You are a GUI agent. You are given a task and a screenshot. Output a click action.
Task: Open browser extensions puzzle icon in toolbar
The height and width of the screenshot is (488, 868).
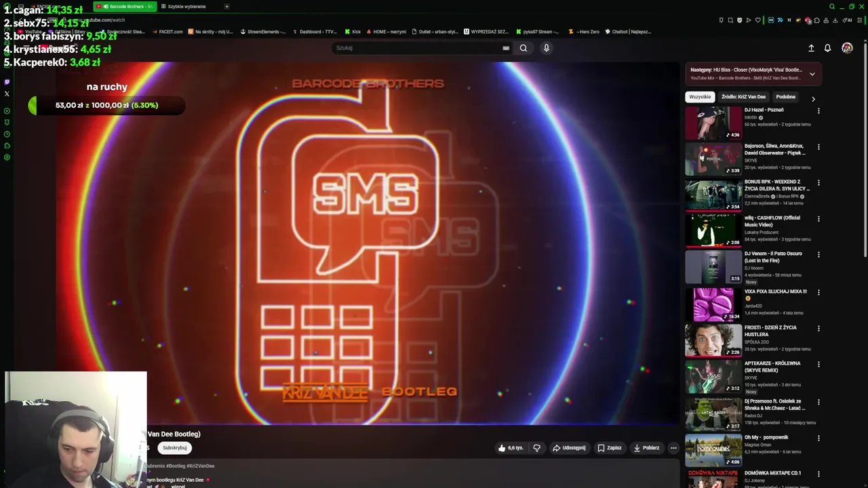[816, 20]
